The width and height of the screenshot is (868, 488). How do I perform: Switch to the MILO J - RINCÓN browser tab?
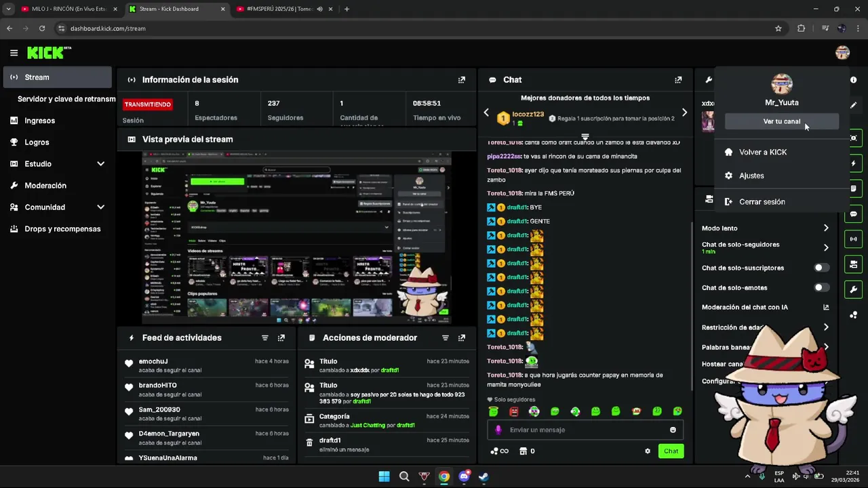pyautogui.click(x=68, y=9)
